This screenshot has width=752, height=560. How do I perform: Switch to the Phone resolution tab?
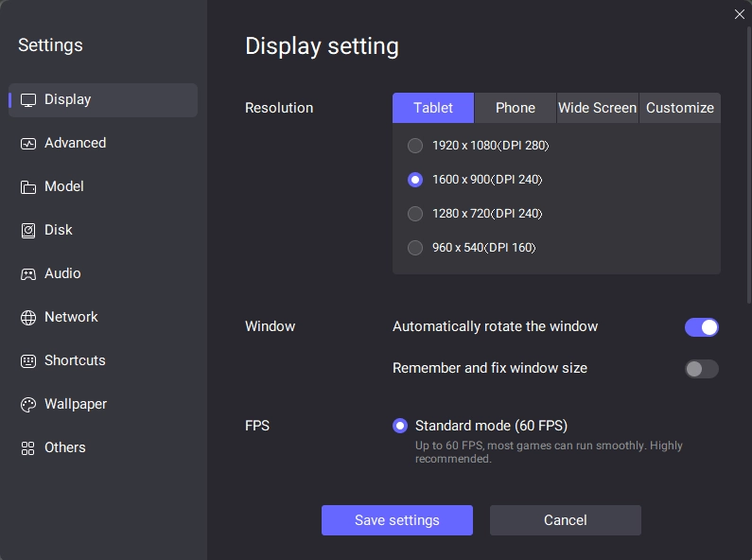pyautogui.click(x=515, y=108)
